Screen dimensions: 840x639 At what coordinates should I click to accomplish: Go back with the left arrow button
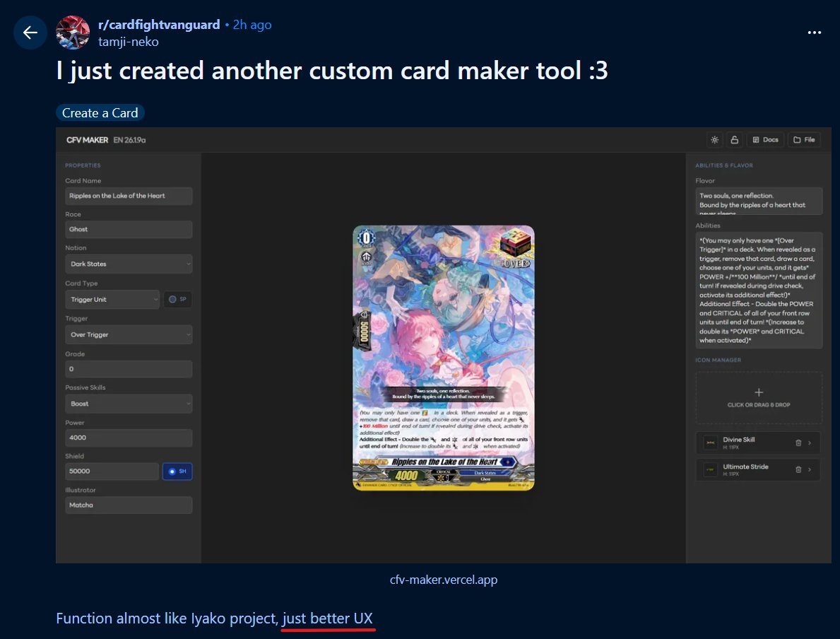(x=30, y=33)
